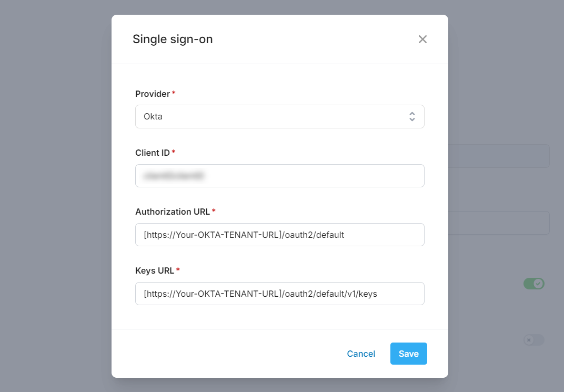This screenshot has width=564, height=392.
Task: Click lower background text field right of dialog
Action: [499, 223]
